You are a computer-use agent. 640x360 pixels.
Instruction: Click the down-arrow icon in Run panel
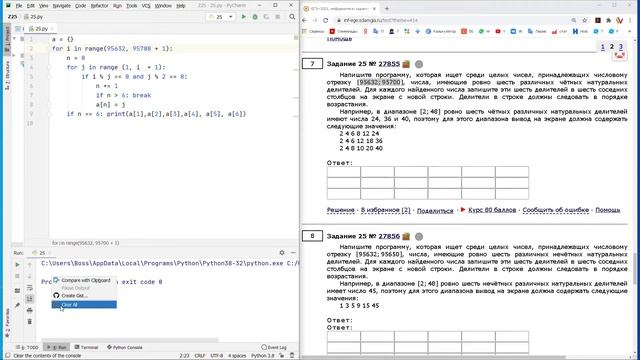[x=29, y=276]
